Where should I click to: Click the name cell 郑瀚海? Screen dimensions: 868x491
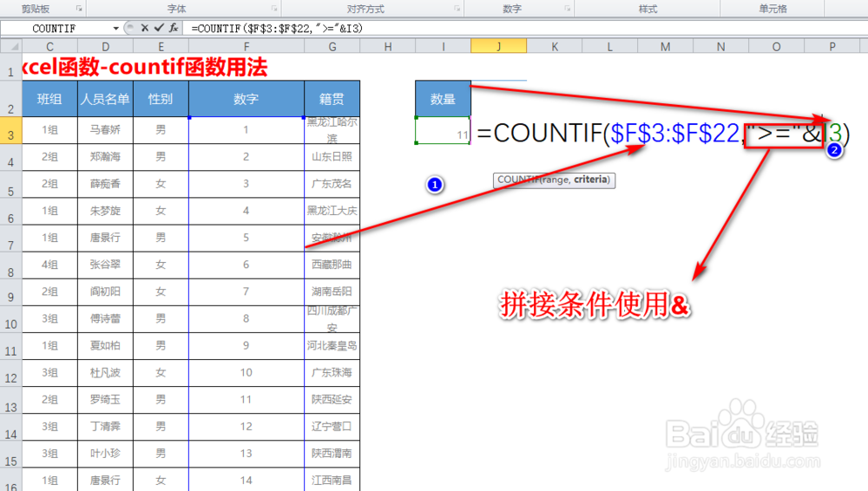point(105,157)
